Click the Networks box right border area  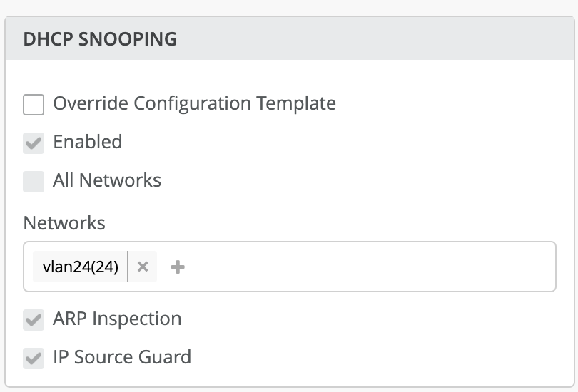555,267
